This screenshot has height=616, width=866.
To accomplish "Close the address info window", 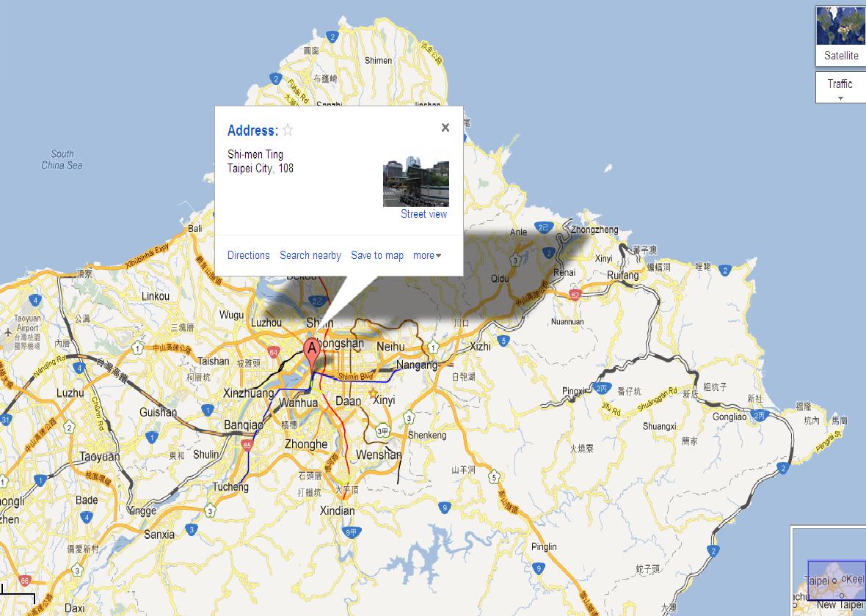I will coord(445,127).
